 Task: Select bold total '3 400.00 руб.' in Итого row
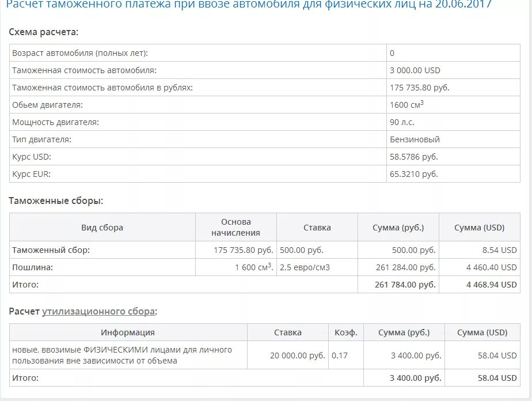coord(415,378)
